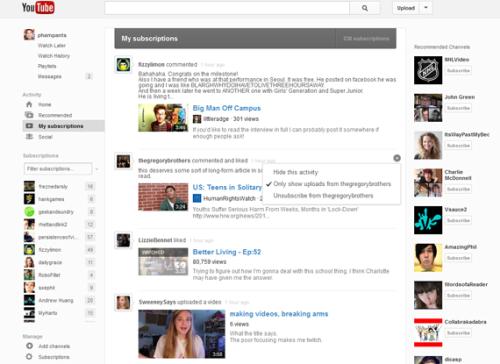Click the small channel icon under Big Man Off Campus
The image size is (500, 364).
197,119
